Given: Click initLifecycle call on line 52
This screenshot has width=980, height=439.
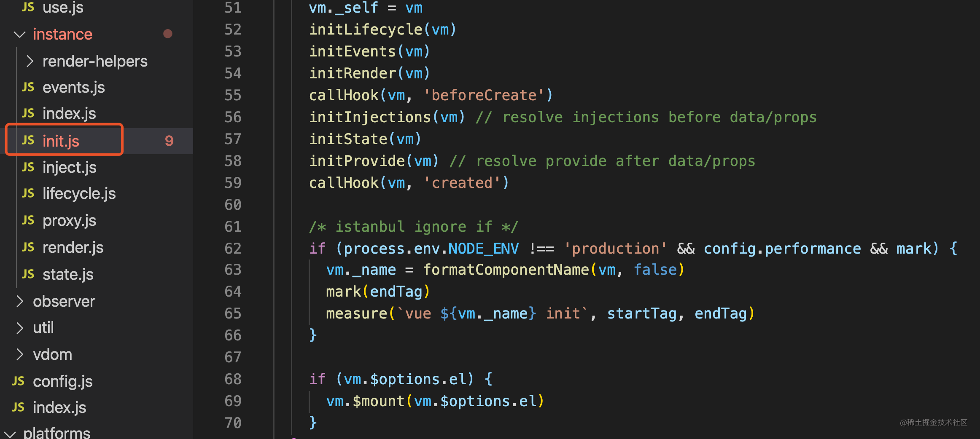Looking at the screenshot, I should pyautogui.click(x=382, y=29).
